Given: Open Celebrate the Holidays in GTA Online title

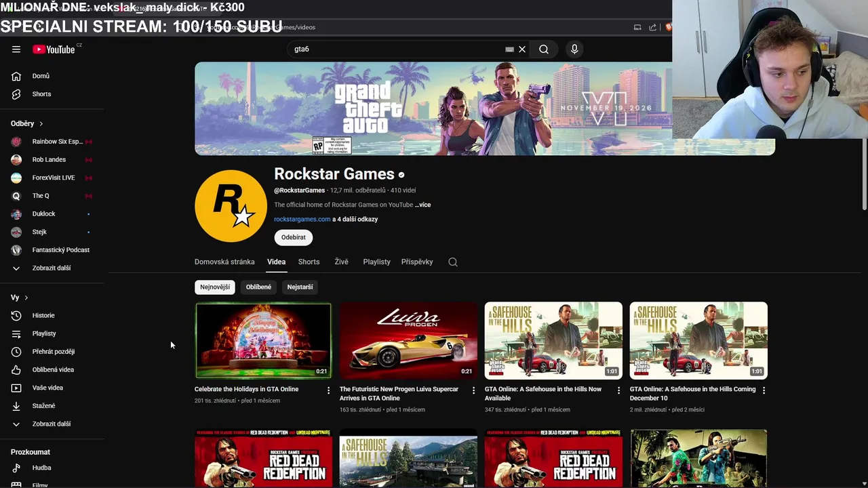Looking at the screenshot, I should pyautogui.click(x=246, y=390).
